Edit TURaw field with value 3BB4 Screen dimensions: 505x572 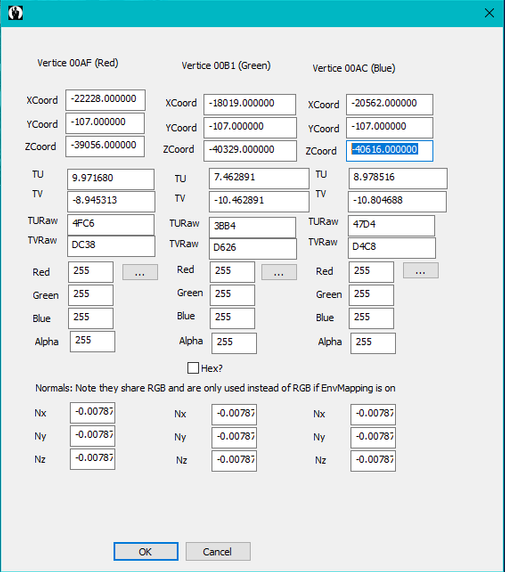coord(252,228)
